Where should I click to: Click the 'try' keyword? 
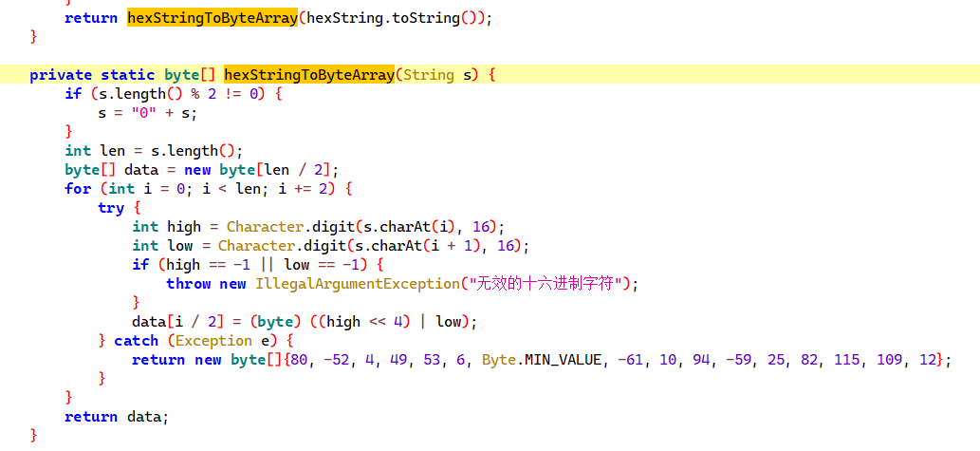[x=111, y=207]
